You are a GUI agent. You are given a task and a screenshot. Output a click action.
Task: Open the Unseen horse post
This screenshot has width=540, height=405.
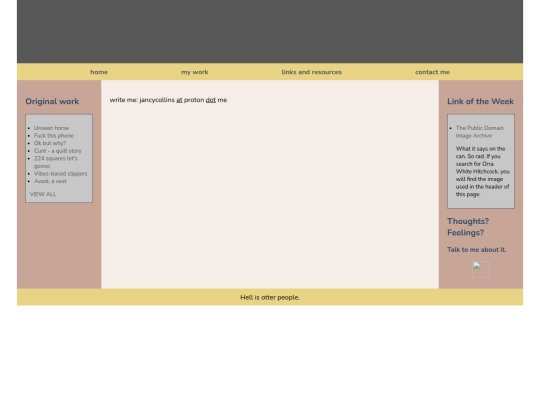[x=51, y=128]
